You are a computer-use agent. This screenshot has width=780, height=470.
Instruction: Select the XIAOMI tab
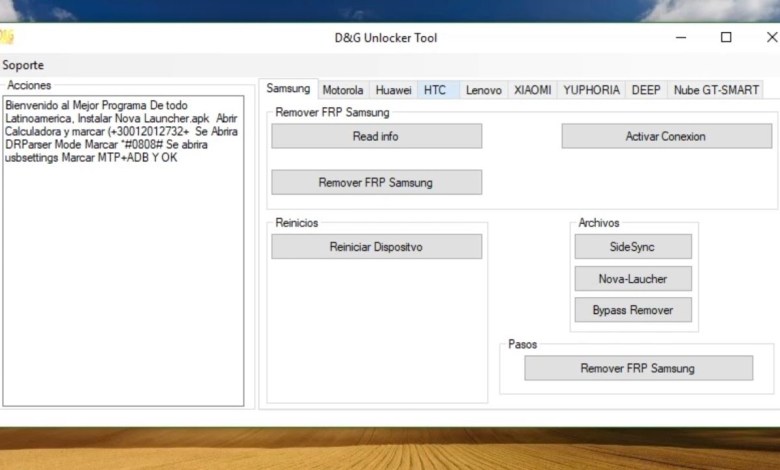click(532, 90)
